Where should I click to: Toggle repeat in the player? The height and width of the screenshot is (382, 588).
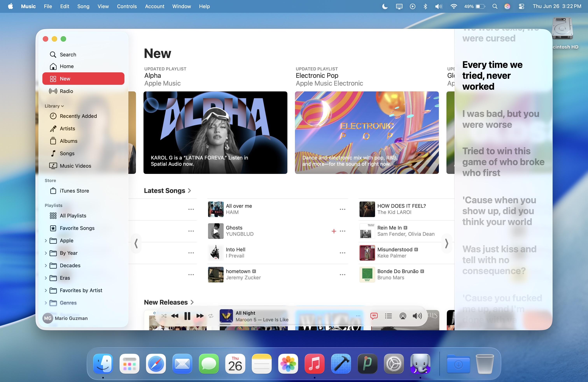tap(211, 316)
